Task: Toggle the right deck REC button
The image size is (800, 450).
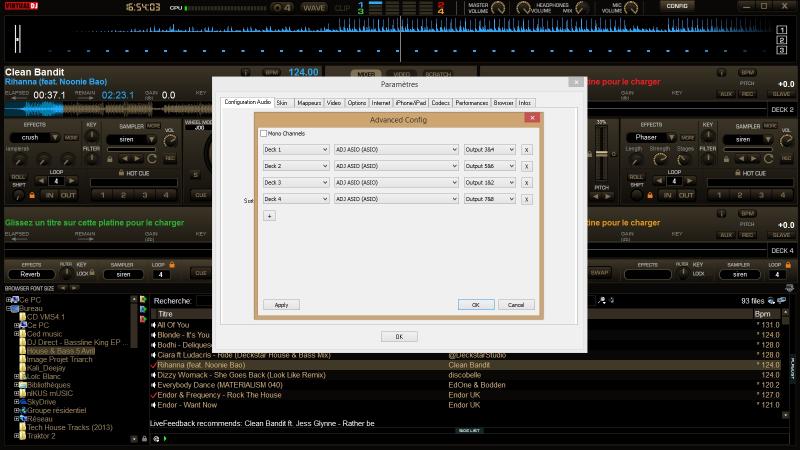Action: coord(747,95)
